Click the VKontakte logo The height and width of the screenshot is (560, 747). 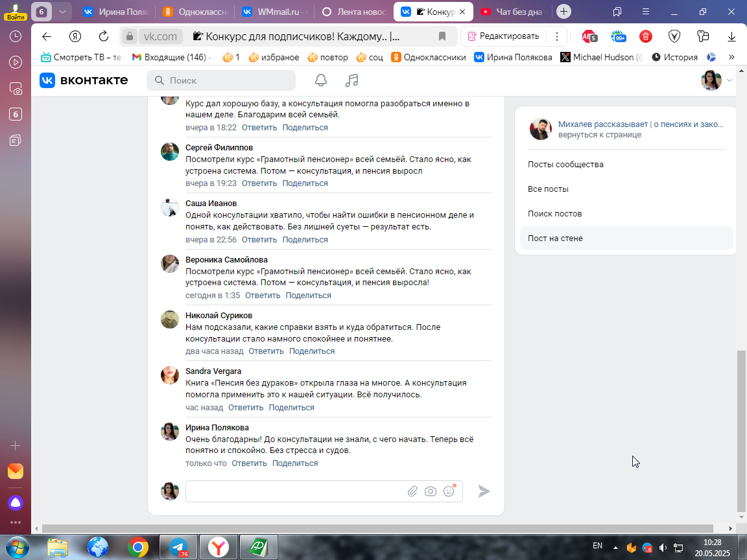tap(84, 80)
